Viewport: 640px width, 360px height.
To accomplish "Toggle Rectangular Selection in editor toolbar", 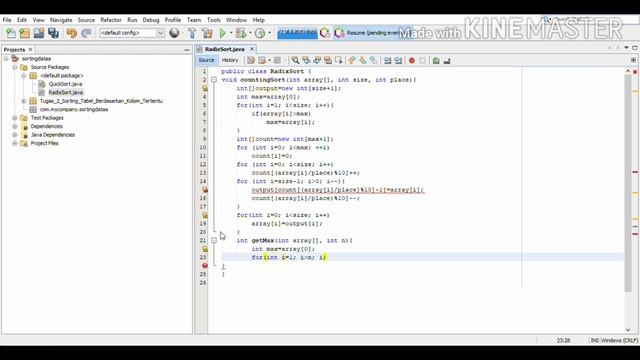I will [339, 60].
